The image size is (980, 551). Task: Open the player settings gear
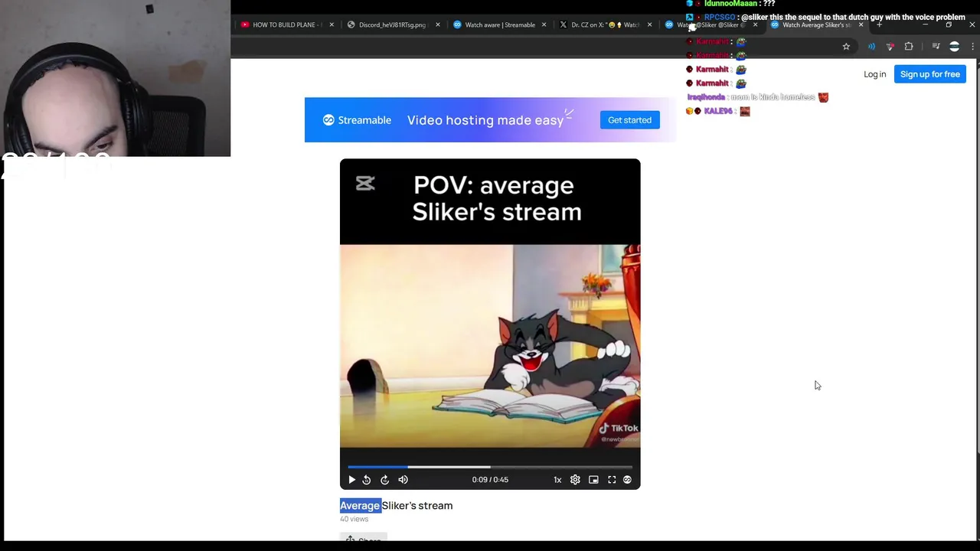[x=575, y=480]
